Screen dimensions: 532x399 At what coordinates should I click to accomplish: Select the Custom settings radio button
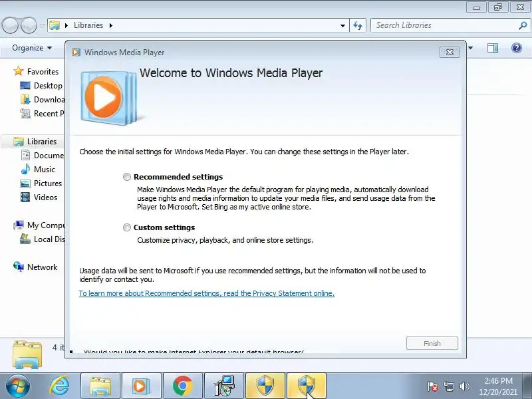pos(127,227)
